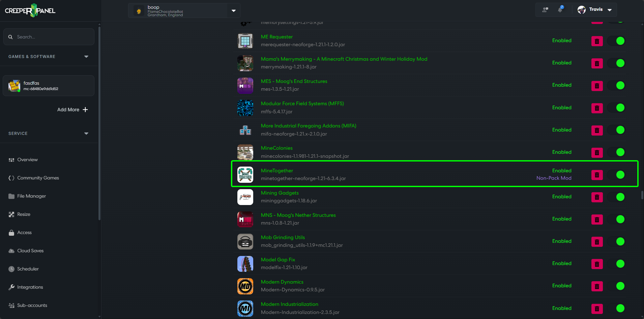This screenshot has width=644, height=319.
Task: Expand the Travis account dropdown arrow
Action: [x=610, y=10]
